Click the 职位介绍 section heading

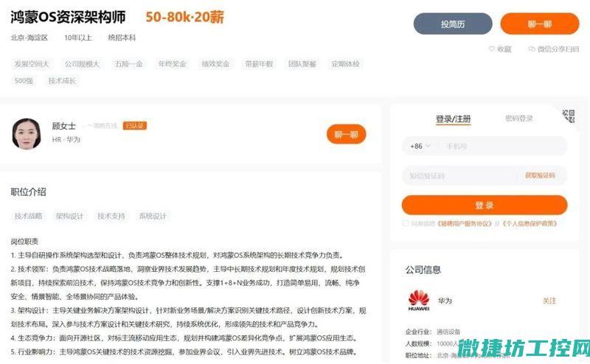coord(28,192)
